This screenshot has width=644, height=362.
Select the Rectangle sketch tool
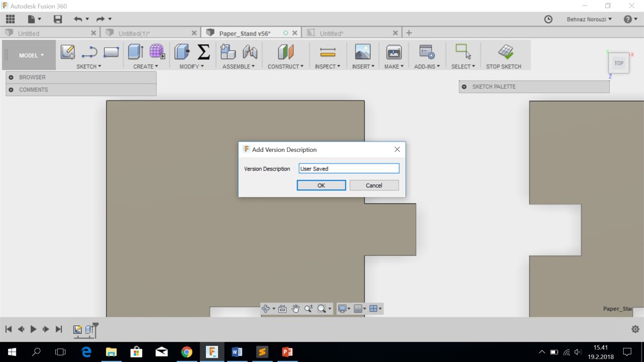click(111, 52)
